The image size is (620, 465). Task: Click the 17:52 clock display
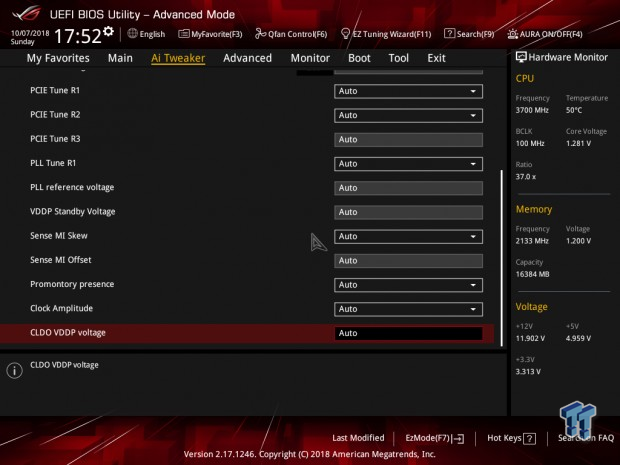(78, 36)
